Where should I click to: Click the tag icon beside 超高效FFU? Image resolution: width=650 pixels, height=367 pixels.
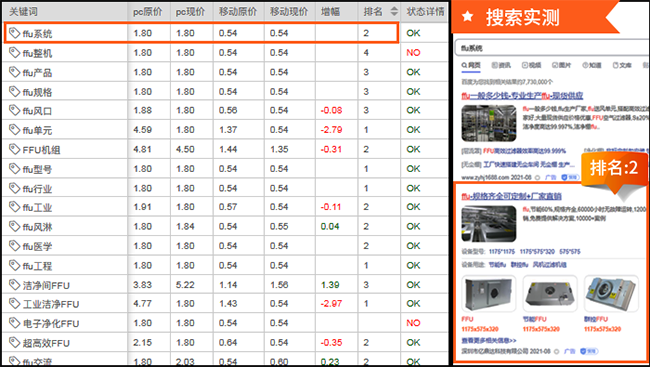pos(15,342)
